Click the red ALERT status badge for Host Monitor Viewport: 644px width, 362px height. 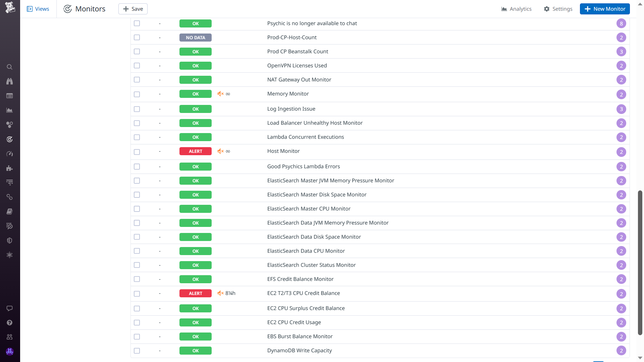point(196,152)
